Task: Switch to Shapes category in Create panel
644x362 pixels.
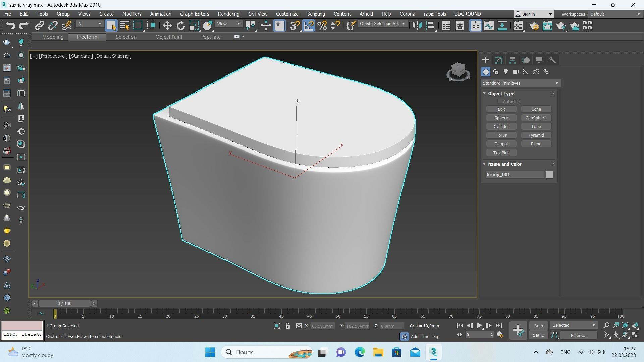Action: click(496, 72)
